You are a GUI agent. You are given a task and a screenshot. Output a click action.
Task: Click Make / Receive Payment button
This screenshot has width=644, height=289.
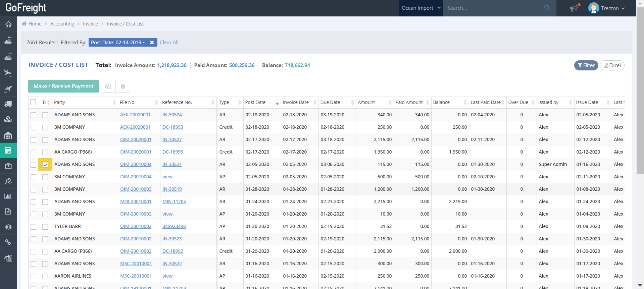pyautogui.click(x=63, y=86)
